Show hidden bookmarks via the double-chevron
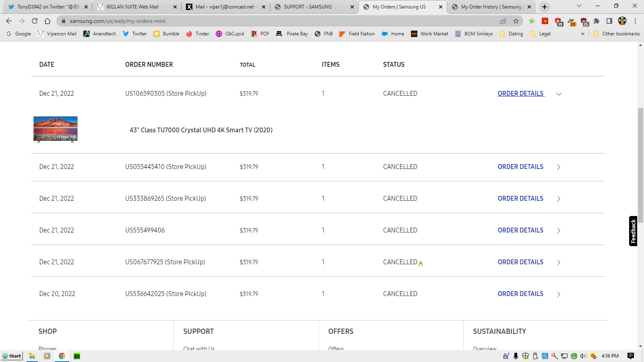The width and height of the screenshot is (644, 362). 582,34
